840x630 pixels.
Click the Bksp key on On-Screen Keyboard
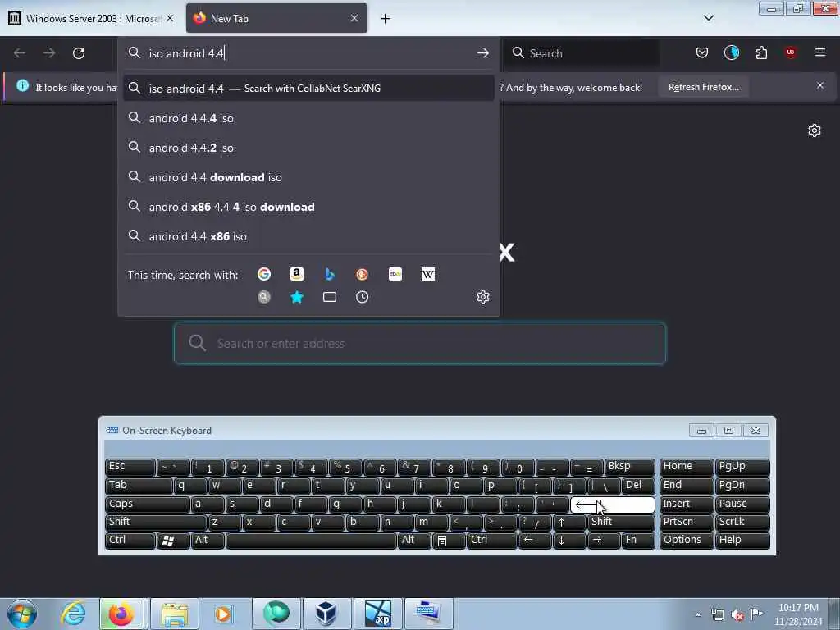tap(629, 467)
